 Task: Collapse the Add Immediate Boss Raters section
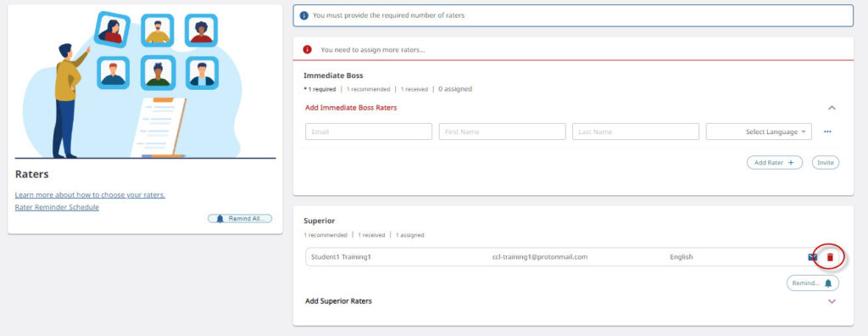pos(832,108)
